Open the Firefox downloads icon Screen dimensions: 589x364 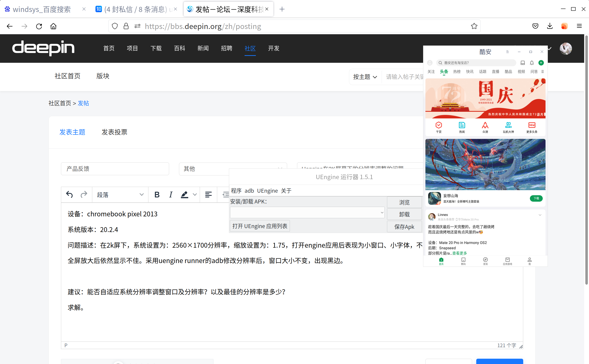[x=549, y=26]
